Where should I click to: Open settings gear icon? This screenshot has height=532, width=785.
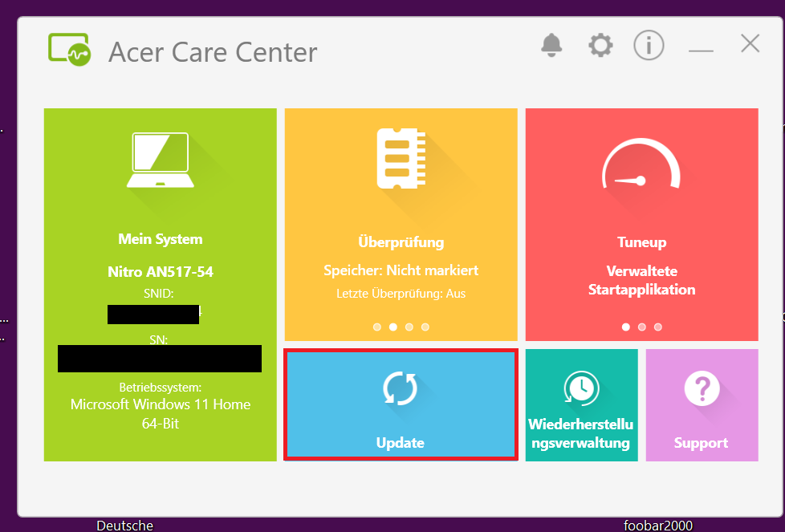click(x=600, y=46)
